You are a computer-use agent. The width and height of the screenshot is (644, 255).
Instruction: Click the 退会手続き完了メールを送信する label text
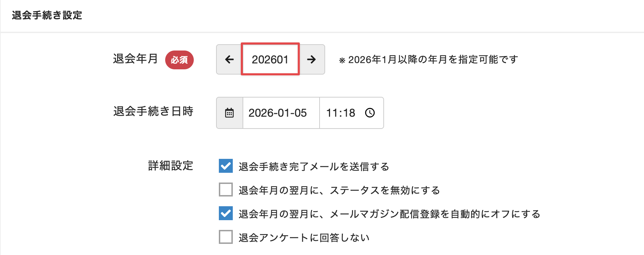click(x=314, y=167)
